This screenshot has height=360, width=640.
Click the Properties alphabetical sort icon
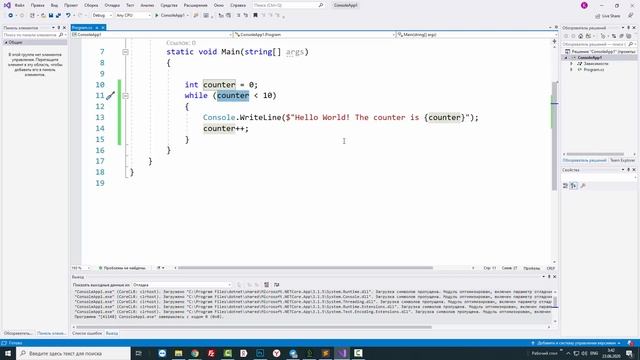pos(574,186)
